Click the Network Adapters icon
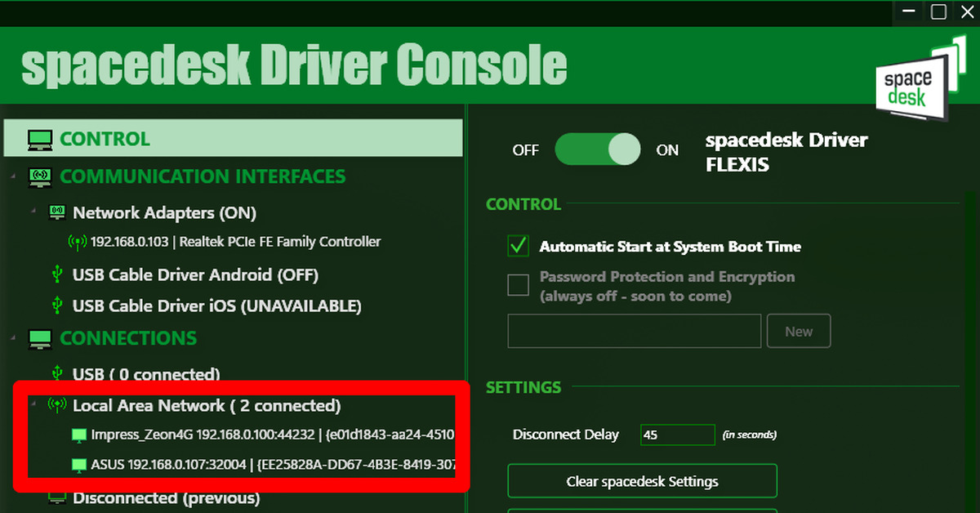This screenshot has height=513, width=980. pyautogui.click(x=57, y=213)
